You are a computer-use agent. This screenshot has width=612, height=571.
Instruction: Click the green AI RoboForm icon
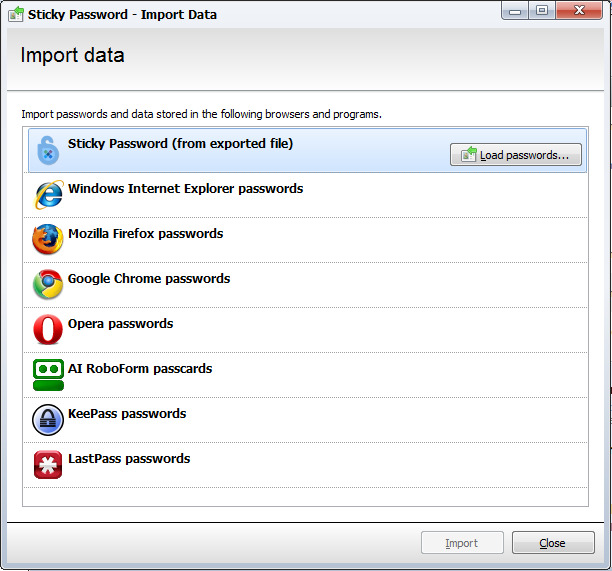48,375
